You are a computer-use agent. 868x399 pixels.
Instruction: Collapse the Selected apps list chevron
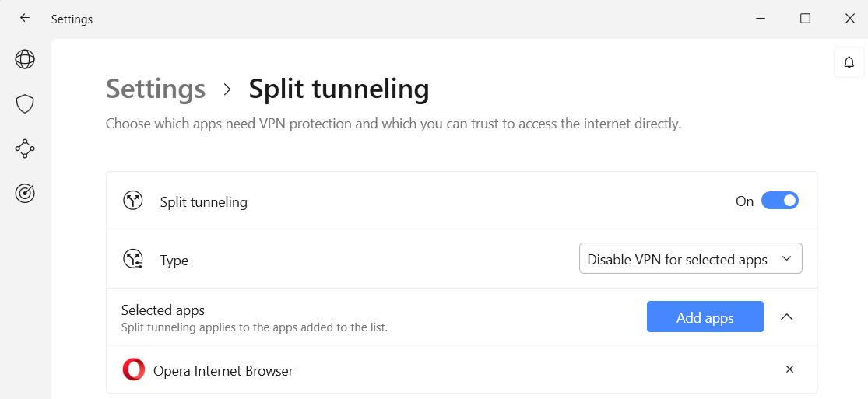point(787,317)
